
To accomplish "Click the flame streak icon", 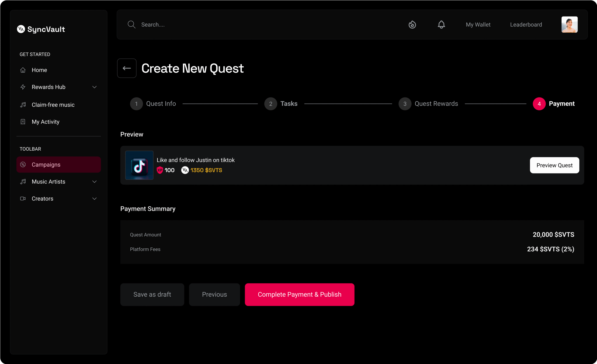I will click(x=412, y=24).
